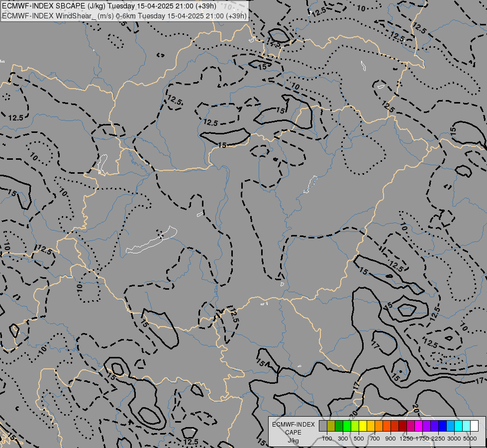Click the 300 legend tick label
487x448 pixels.
[x=343, y=439]
